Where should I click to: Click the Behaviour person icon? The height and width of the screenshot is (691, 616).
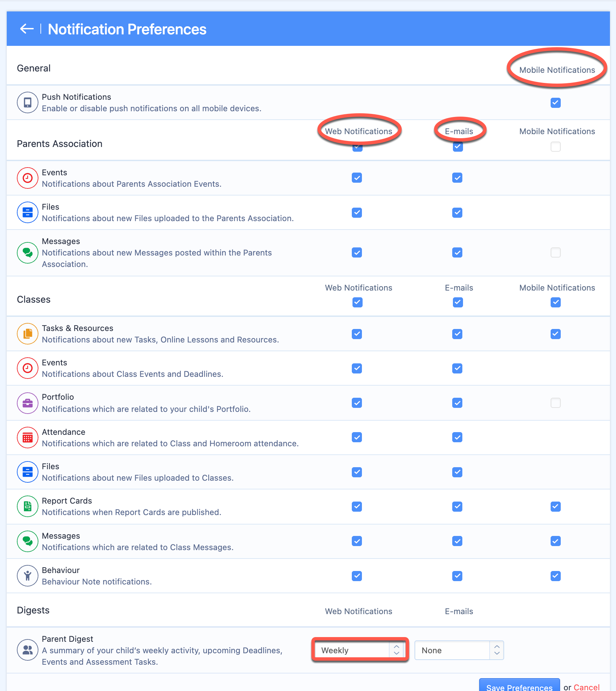(x=27, y=575)
